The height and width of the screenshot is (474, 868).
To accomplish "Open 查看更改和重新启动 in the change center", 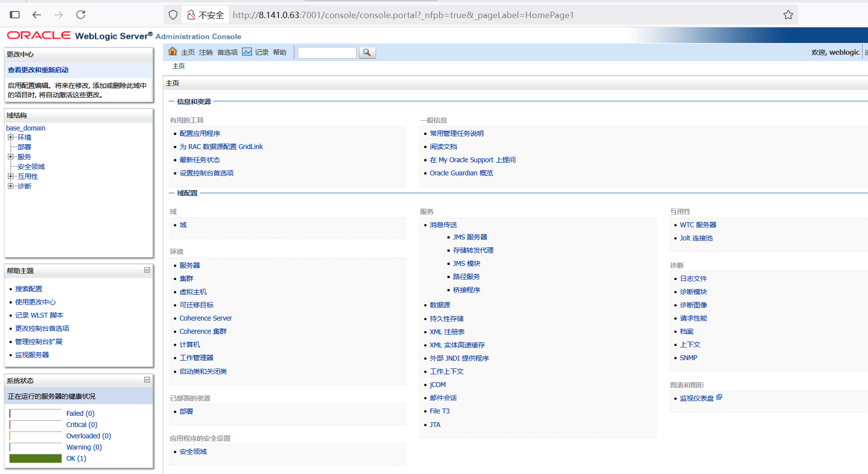I will click(38, 70).
